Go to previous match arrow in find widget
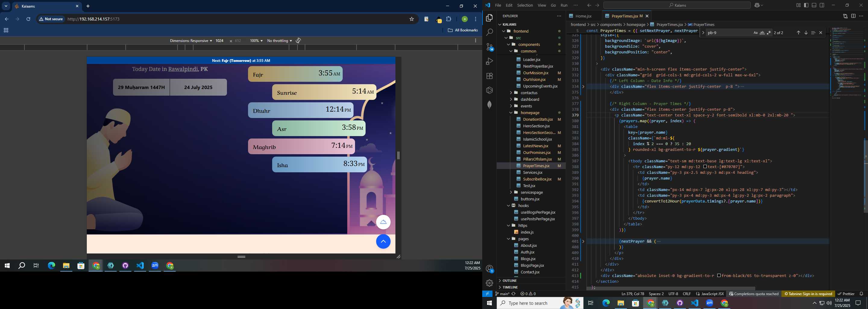The image size is (868, 309). pyautogui.click(x=798, y=33)
